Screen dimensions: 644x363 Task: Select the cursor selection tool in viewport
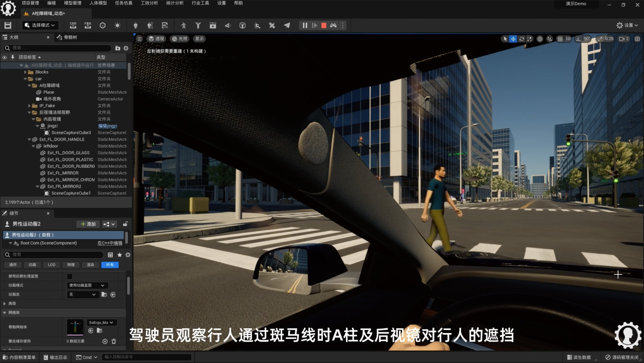click(505, 39)
